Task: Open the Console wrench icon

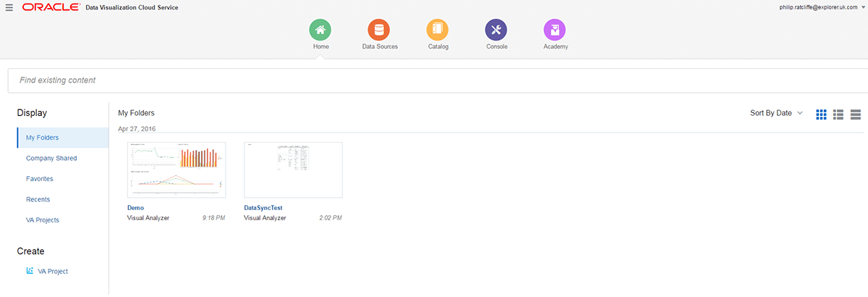Action: pyautogui.click(x=496, y=30)
